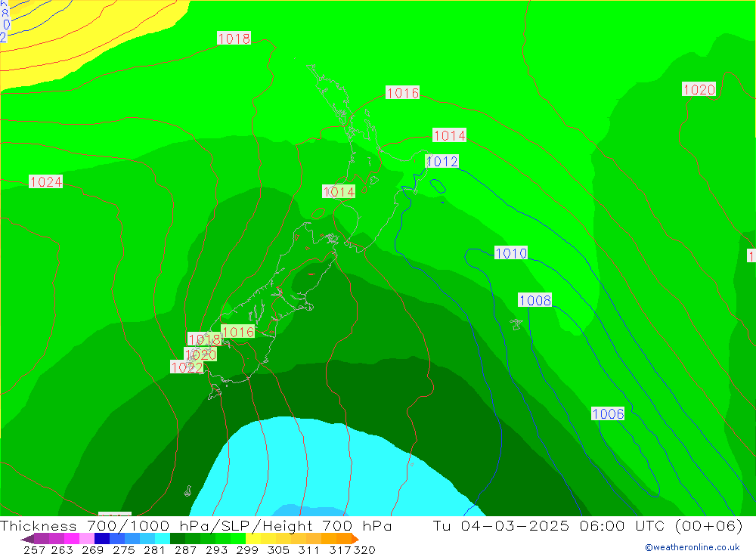Open the weatheronline.co.uk copyright link
The width and height of the screenshot is (756, 554).
[692, 547]
